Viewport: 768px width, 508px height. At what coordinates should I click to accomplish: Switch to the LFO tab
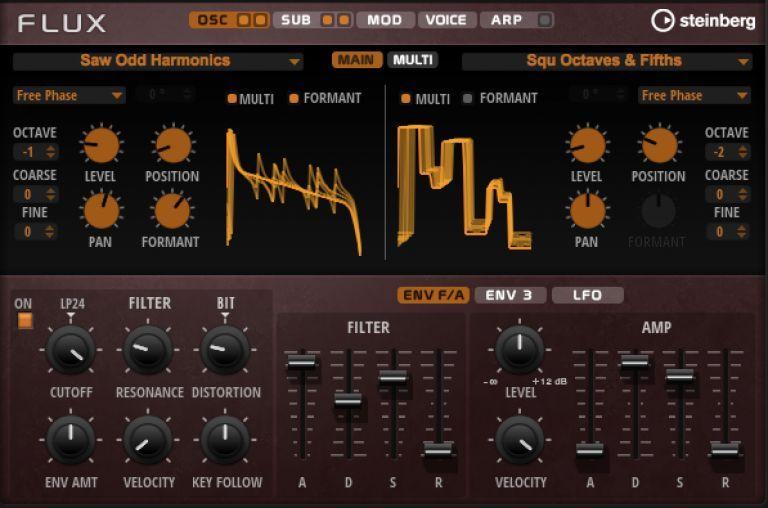(587, 295)
